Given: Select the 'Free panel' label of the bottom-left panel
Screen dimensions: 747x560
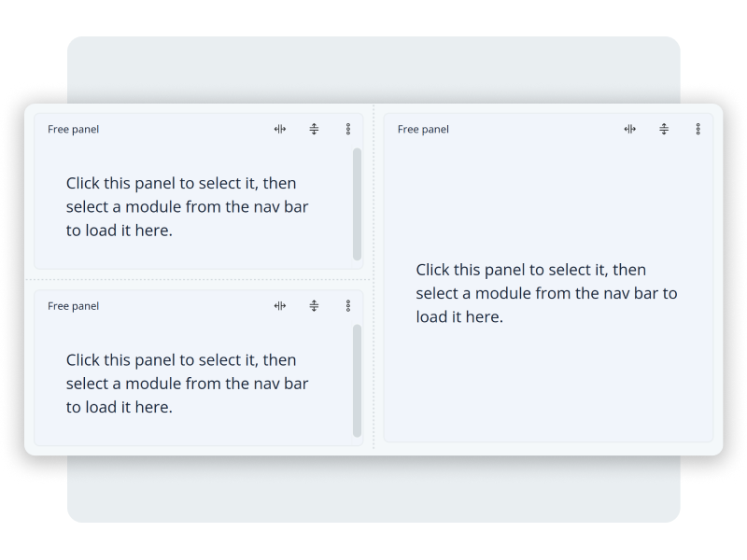Looking at the screenshot, I should pyautogui.click(x=74, y=305).
